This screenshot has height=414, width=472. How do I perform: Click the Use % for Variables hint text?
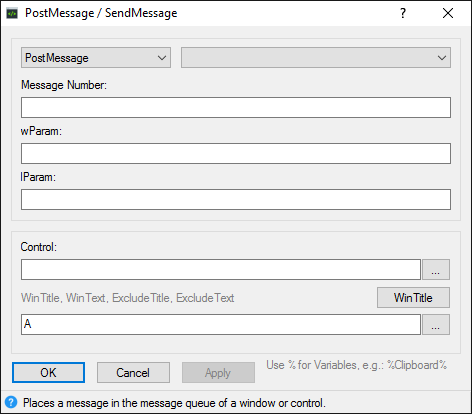click(356, 365)
